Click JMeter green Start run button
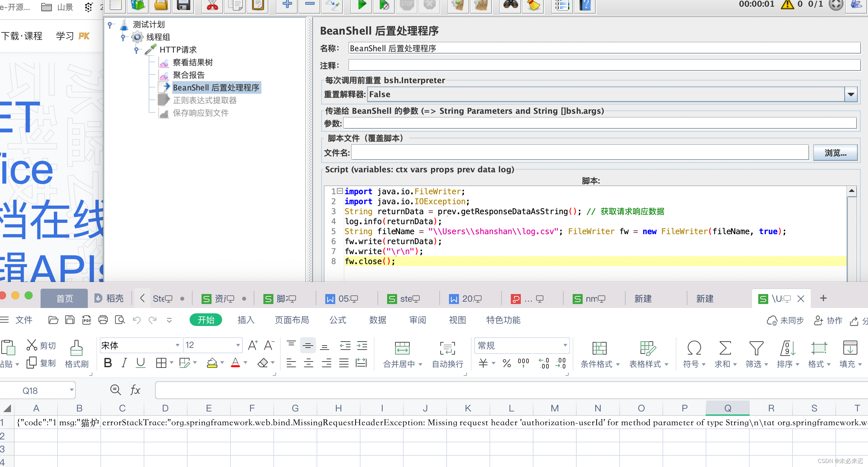This screenshot has height=467, width=868. pos(361,5)
